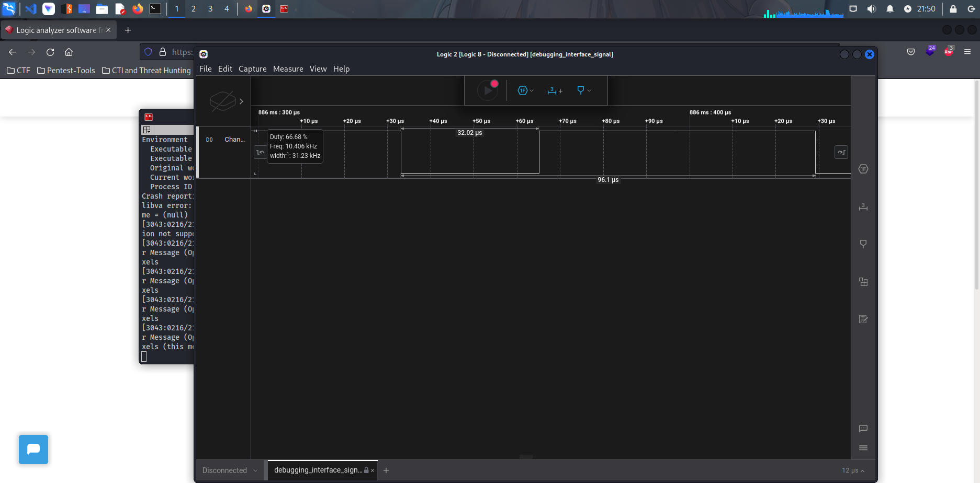
Task: Open the Measure menu
Action: click(288, 69)
